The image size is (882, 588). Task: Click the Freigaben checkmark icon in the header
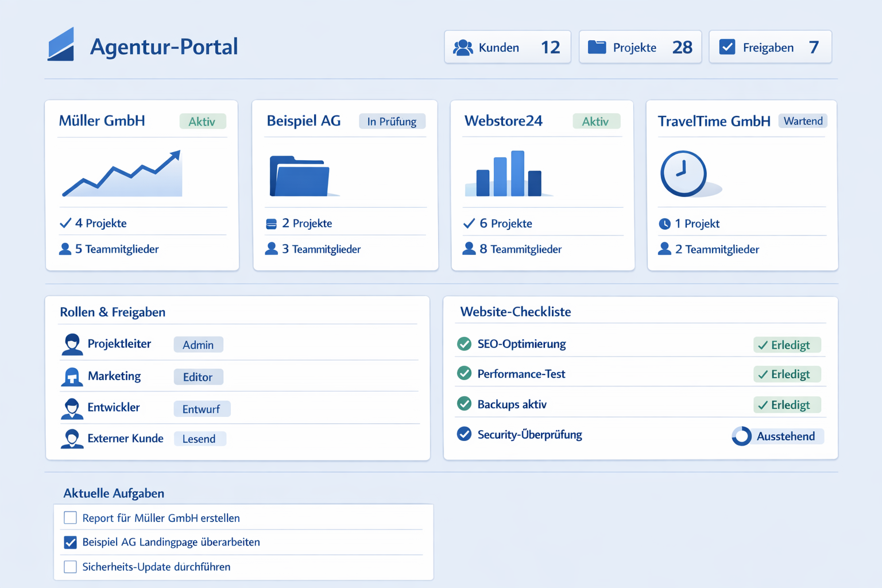727,47
